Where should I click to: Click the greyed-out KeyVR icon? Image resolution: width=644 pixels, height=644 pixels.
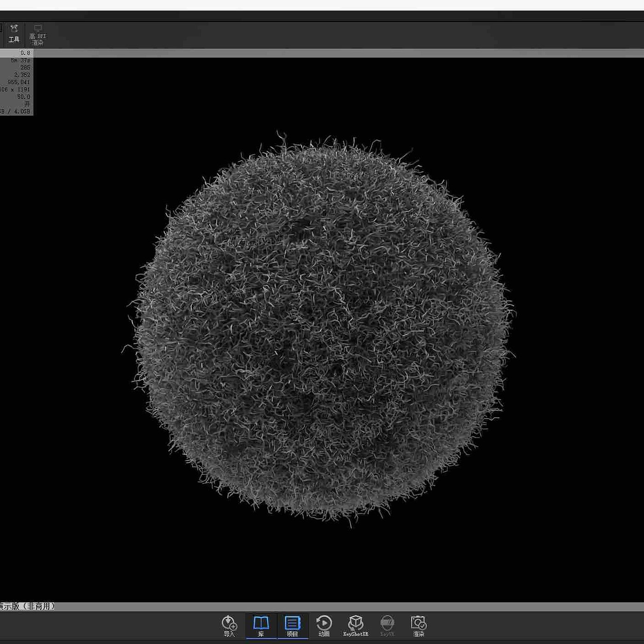(387, 626)
